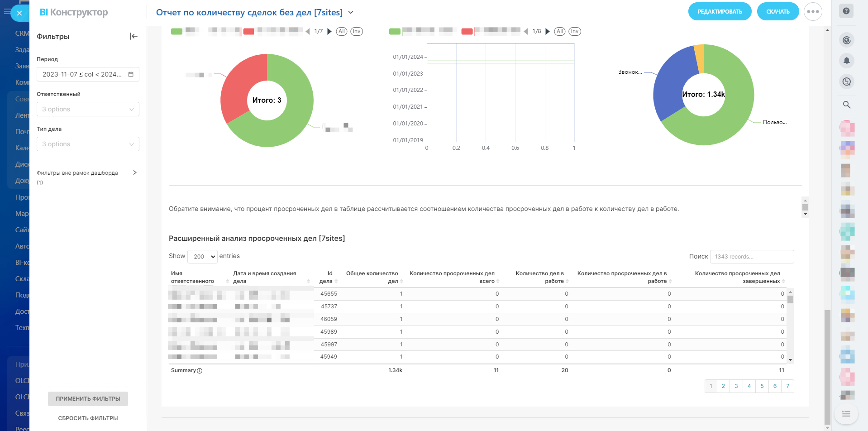Screen dimensions: 868x431
Task: Toggle Inv legend inversion on second chart
Action: (x=575, y=31)
